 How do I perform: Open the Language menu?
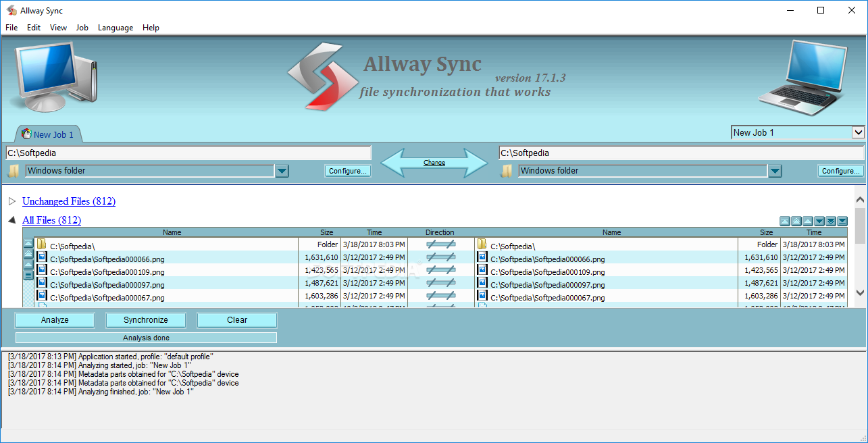[x=116, y=28]
